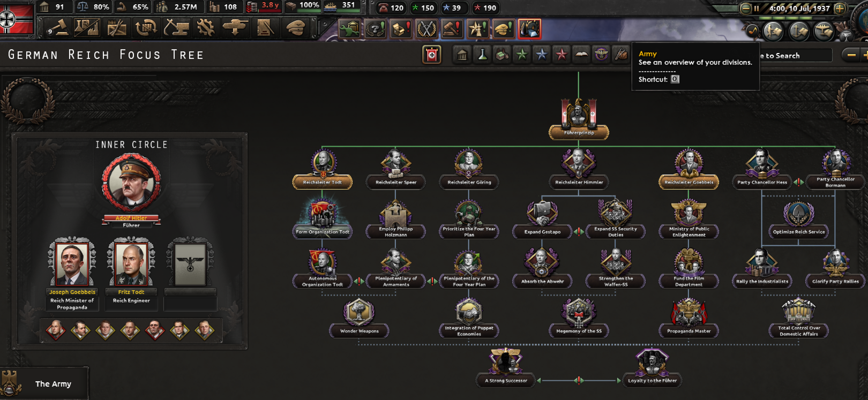Toggle the open book focus filter

point(581,54)
